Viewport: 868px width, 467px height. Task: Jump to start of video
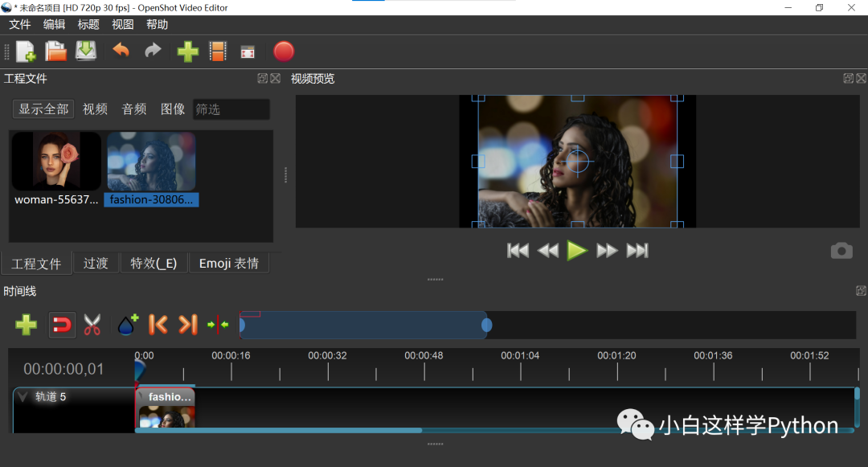(x=518, y=251)
